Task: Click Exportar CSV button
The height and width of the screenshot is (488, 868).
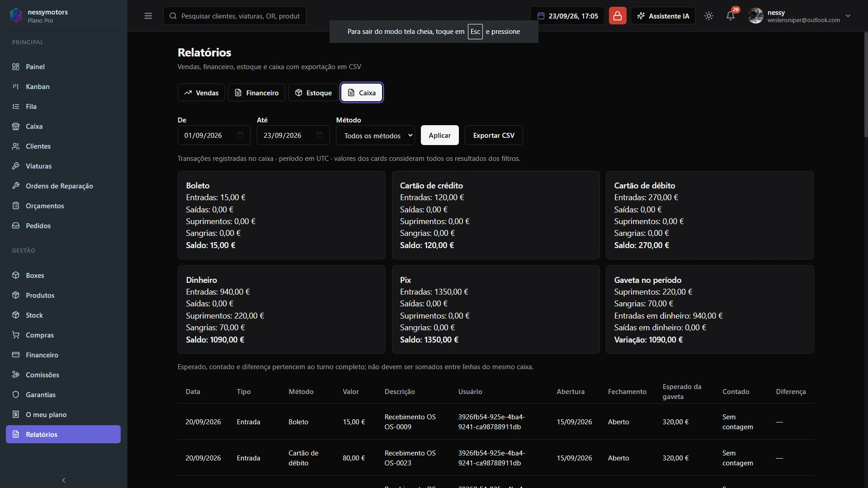Action: click(x=494, y=135)
